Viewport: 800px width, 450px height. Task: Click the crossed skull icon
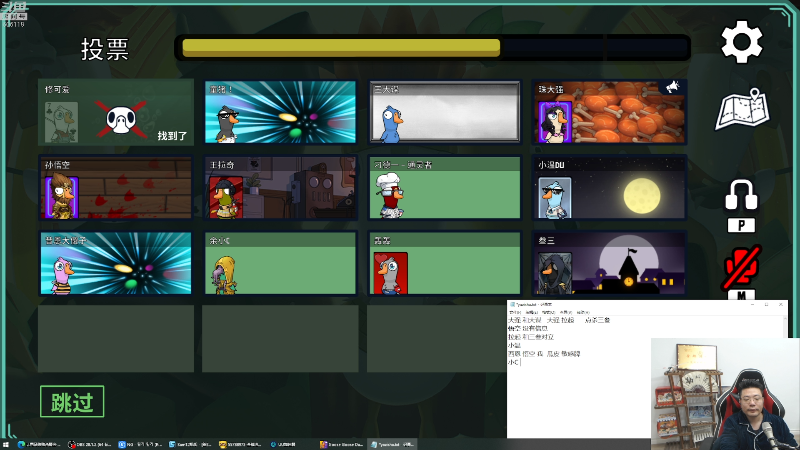(x=121, y=119)
